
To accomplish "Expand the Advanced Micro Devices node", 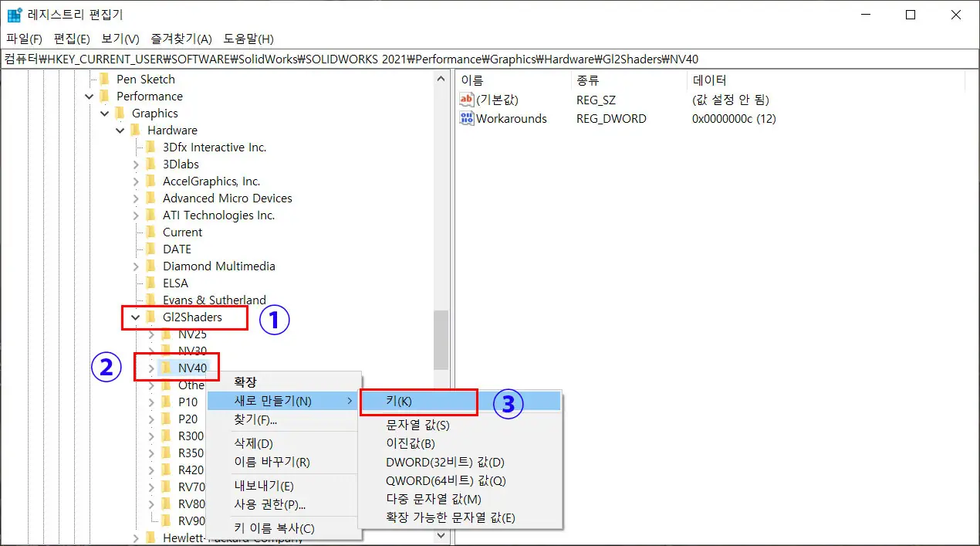I will 136,198.
